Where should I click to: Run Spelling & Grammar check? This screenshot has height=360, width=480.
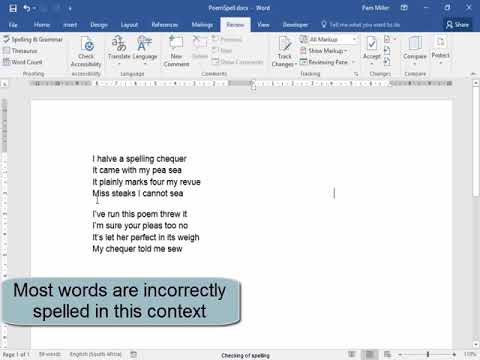point(33,39)
